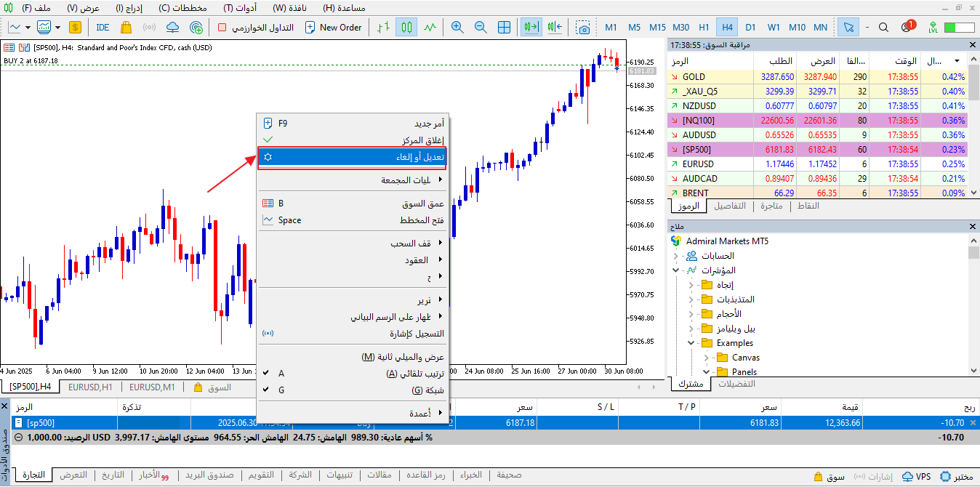Toggle chart shift from right edge

pos(555,27)
